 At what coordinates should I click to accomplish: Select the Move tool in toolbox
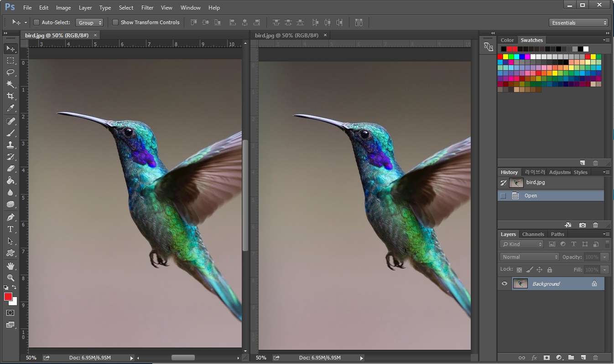(10, 49)
